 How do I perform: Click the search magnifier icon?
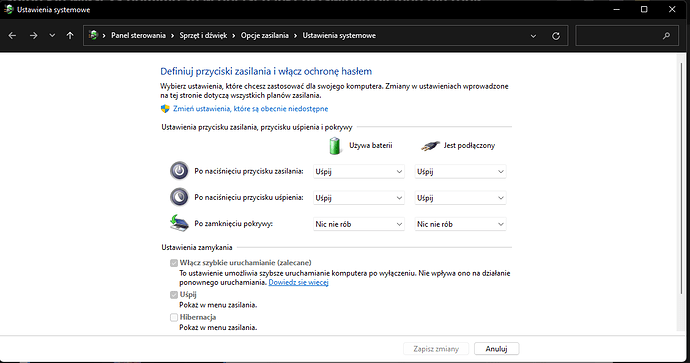pos(666,36)
